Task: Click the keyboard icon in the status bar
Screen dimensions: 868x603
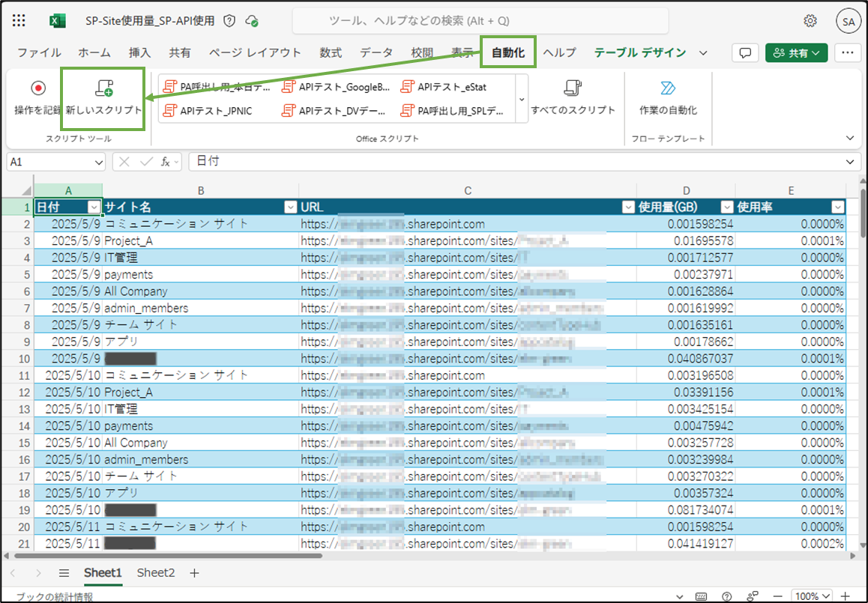Action: click(701, 596)
